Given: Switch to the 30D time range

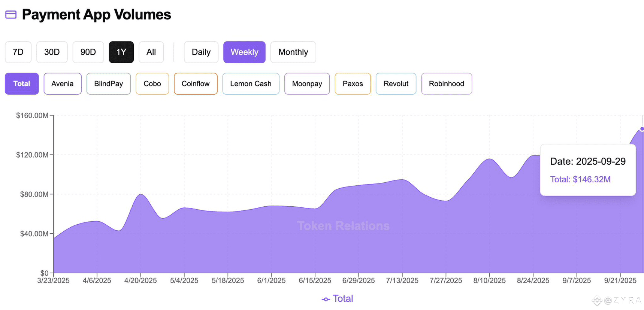Looking at the screenshot, I should [52, 52].
